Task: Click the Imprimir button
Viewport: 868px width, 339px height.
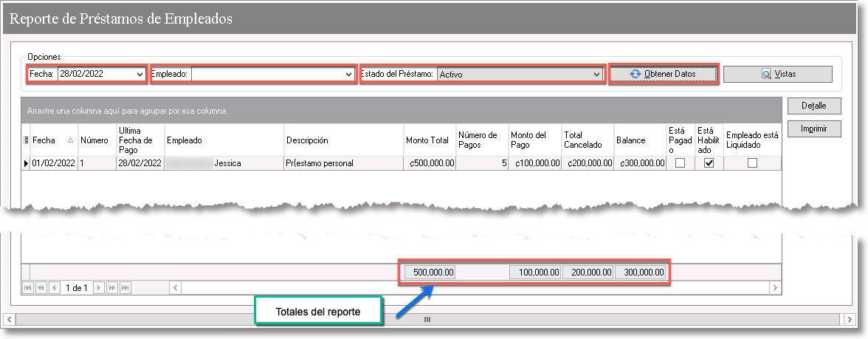Action: 813,129
